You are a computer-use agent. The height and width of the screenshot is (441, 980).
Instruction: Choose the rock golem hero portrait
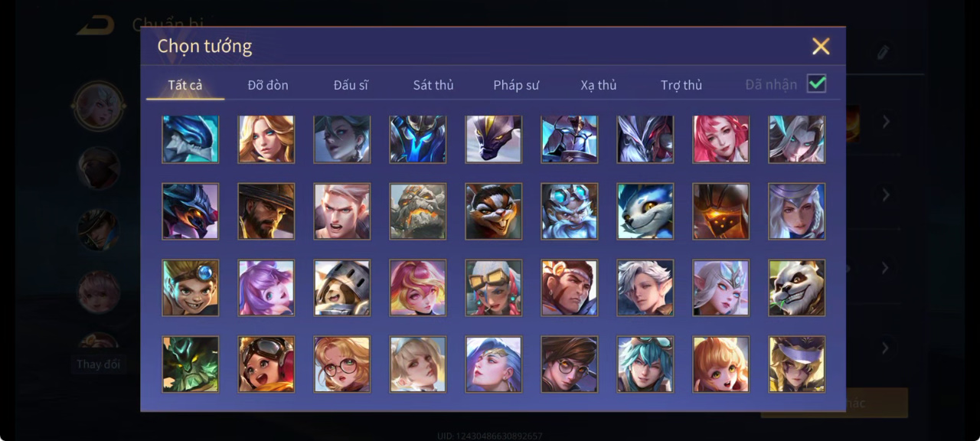tap(417, 211)
